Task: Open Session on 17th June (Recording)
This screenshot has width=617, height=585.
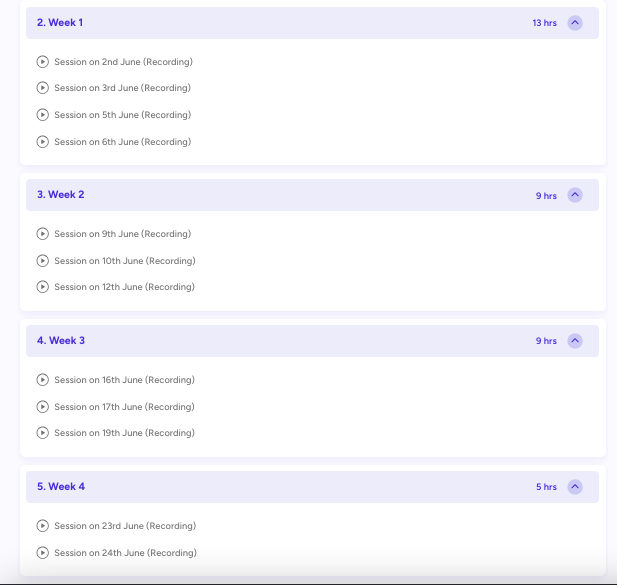Action: (124, 407)
